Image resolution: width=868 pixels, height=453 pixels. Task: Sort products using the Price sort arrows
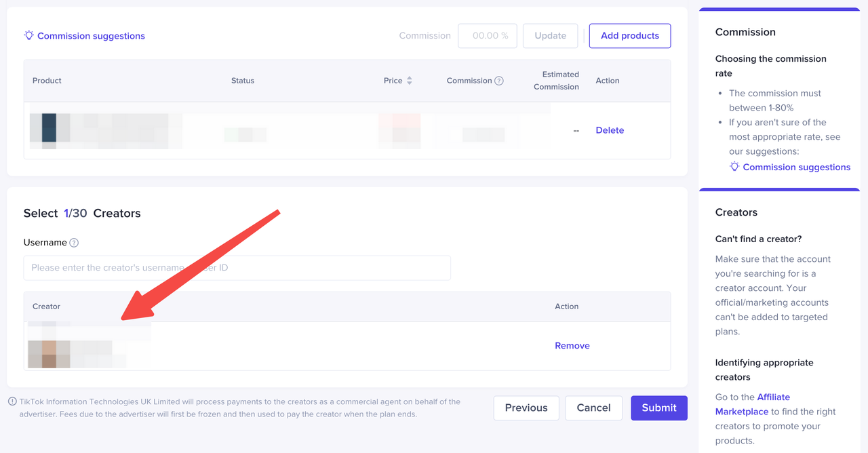(x=409, y=81)
